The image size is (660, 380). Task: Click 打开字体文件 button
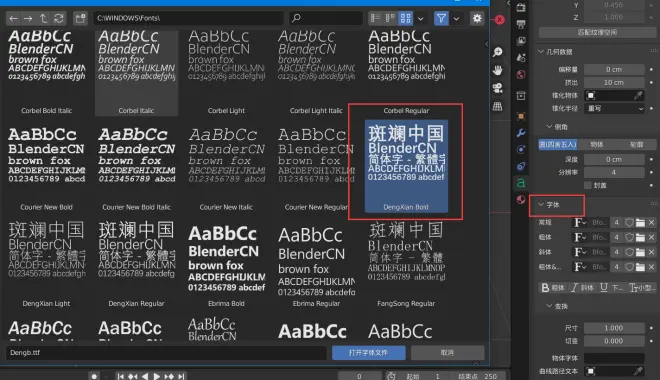[x=368, y=353]
